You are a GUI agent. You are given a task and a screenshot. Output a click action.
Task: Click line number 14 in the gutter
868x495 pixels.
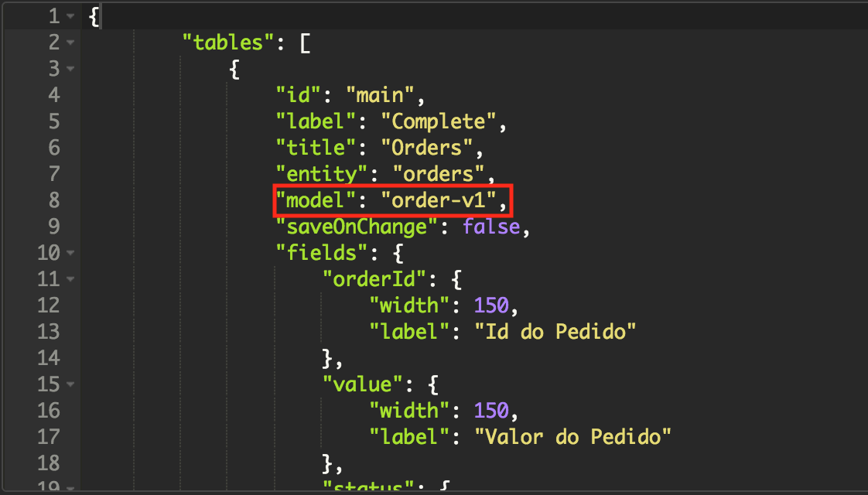[x=49, y=357]
